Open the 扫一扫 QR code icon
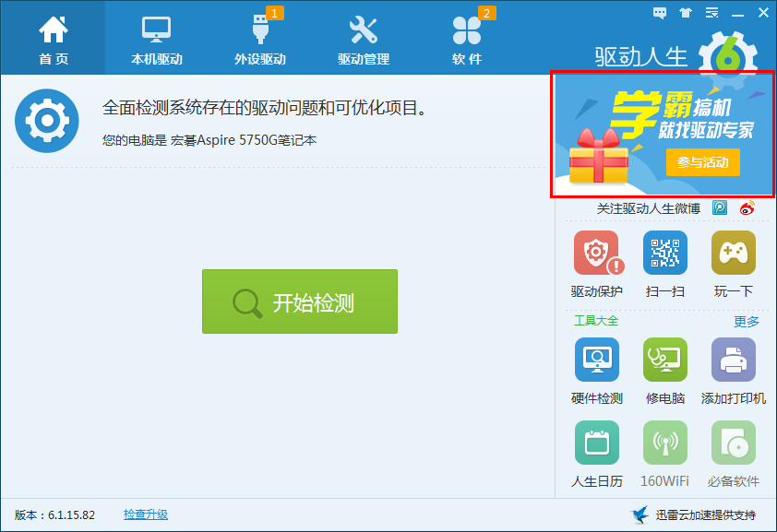 point(665,253)
